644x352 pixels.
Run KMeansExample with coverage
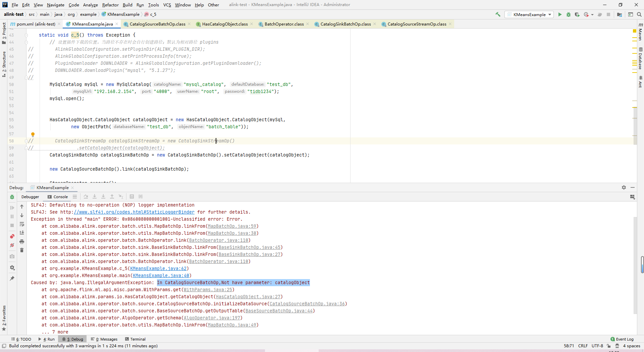[x=577, y=14]
